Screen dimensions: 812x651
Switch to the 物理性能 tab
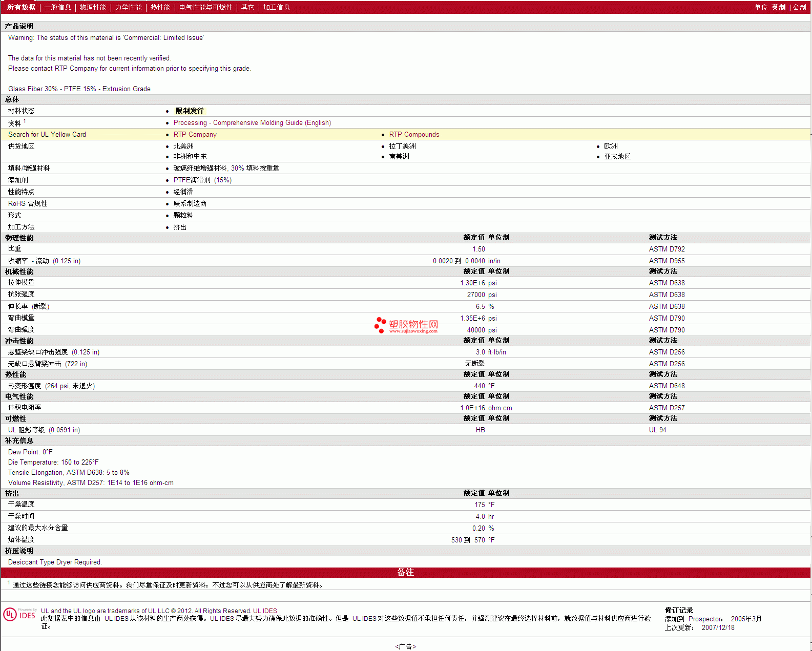tap(93, 7)
